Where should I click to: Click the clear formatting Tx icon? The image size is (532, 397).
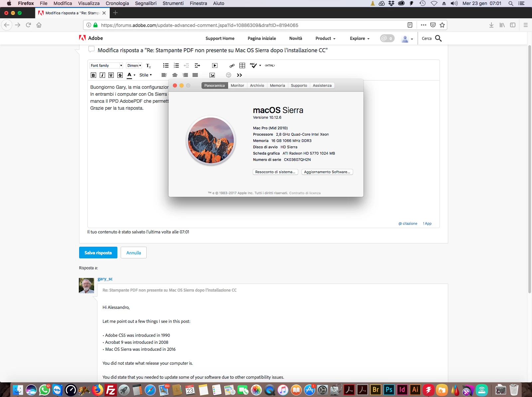(148, 66)
